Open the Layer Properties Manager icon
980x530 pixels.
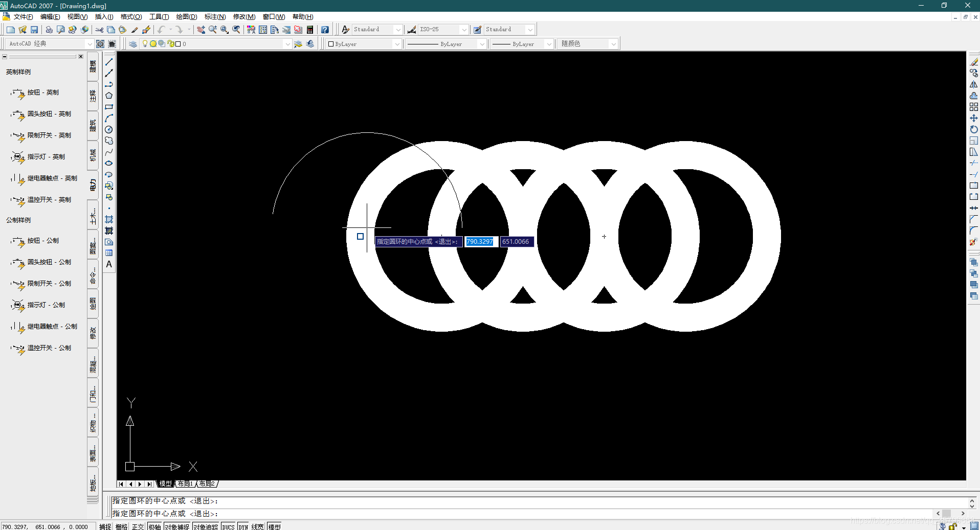click(x=133, y=44)
